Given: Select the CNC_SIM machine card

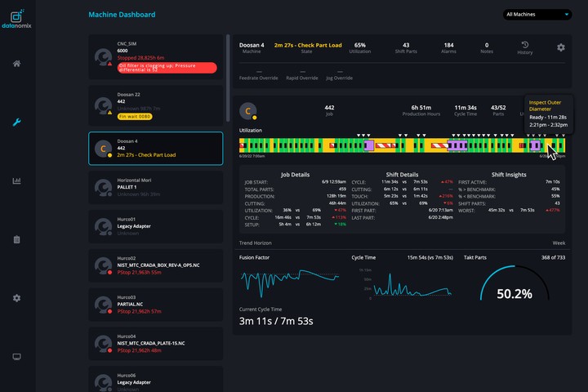Looking at the screenshot, I should [x=156, y=57].
